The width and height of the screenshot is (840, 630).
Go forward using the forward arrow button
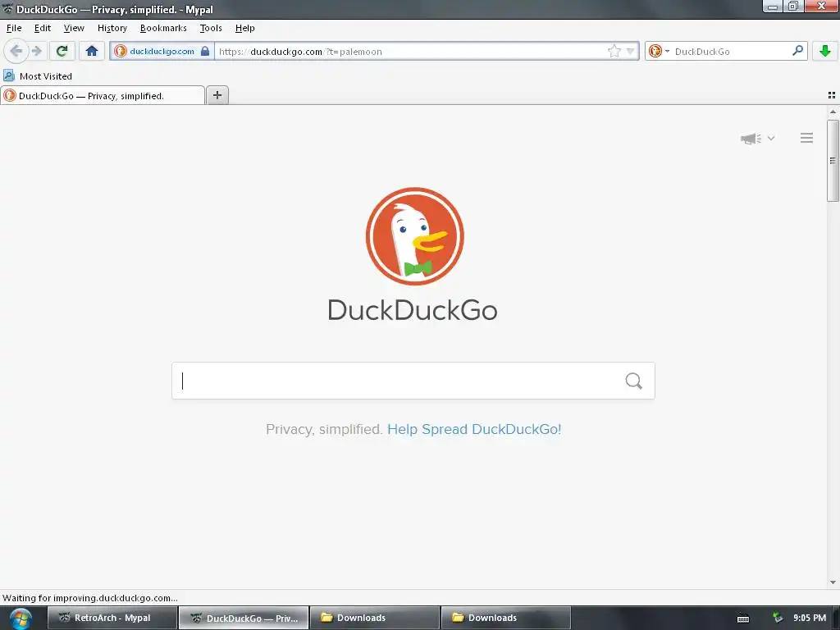pyautogui.click(x=36, y=52)
